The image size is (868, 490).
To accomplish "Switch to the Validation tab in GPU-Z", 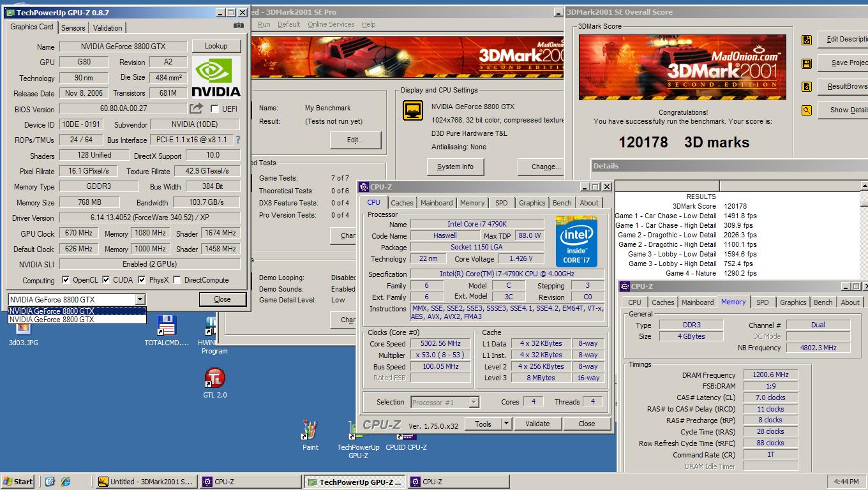I will [x=107, y=27].
